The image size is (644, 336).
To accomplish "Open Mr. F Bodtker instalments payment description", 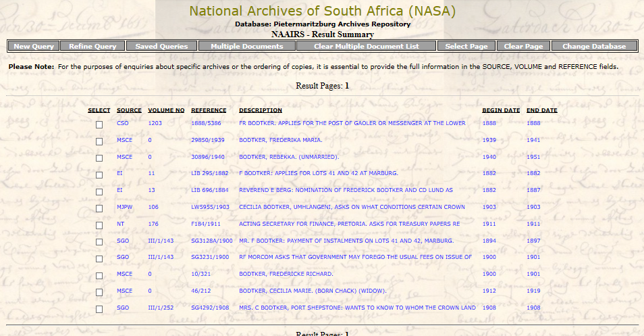I will (x=346, y=241).
